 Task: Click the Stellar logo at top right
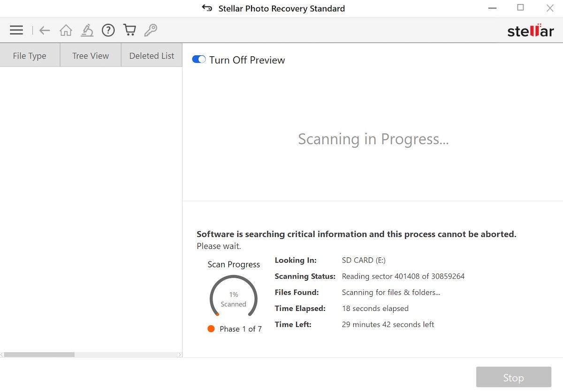click(x=531, y=31)
